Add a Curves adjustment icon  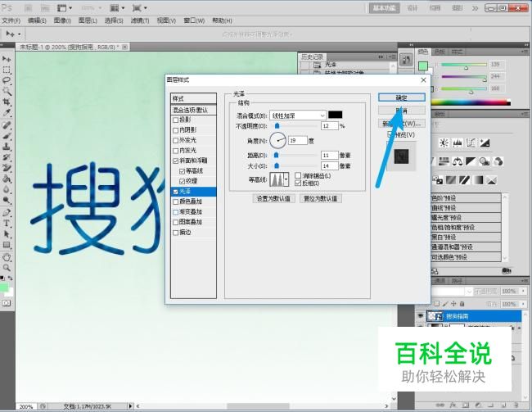[471, 143]
